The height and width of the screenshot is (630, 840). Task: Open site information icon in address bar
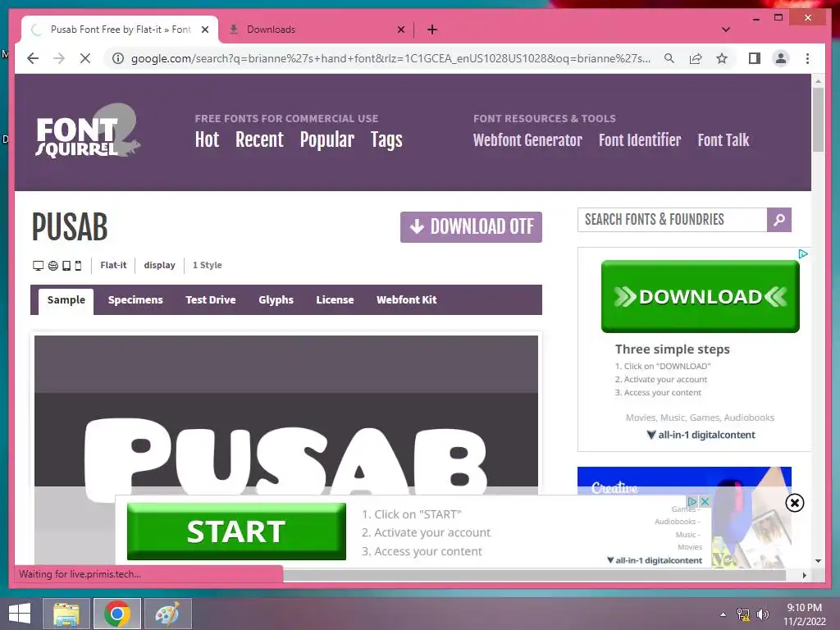[x=118, y=58]
